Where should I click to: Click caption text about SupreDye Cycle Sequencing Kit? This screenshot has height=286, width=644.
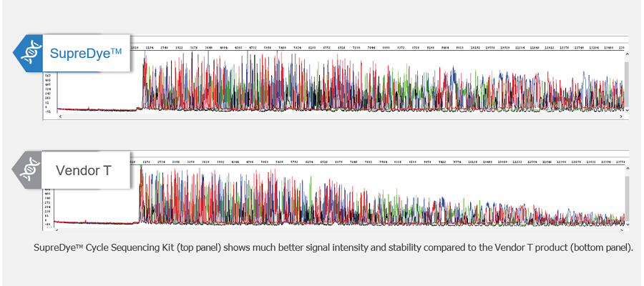point(333,248)
